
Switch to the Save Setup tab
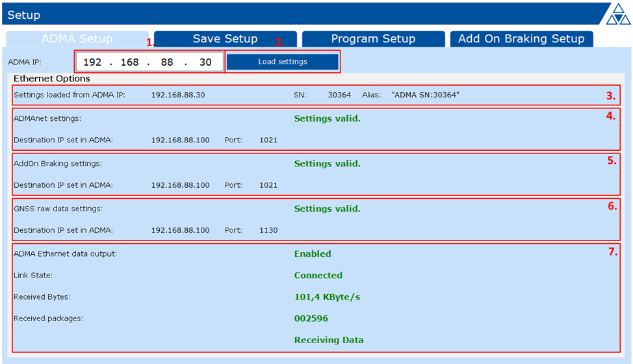[226, 39]
